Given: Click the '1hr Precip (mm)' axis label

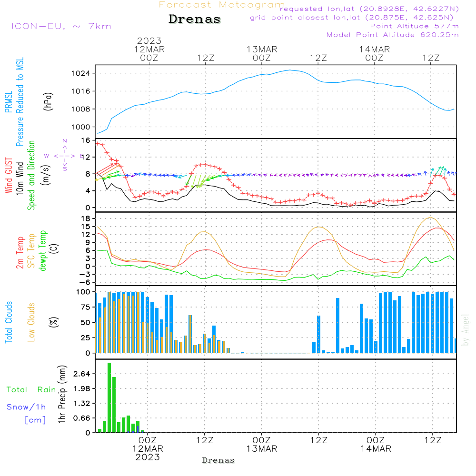Looking at the screenshot, I should point(62,394).
